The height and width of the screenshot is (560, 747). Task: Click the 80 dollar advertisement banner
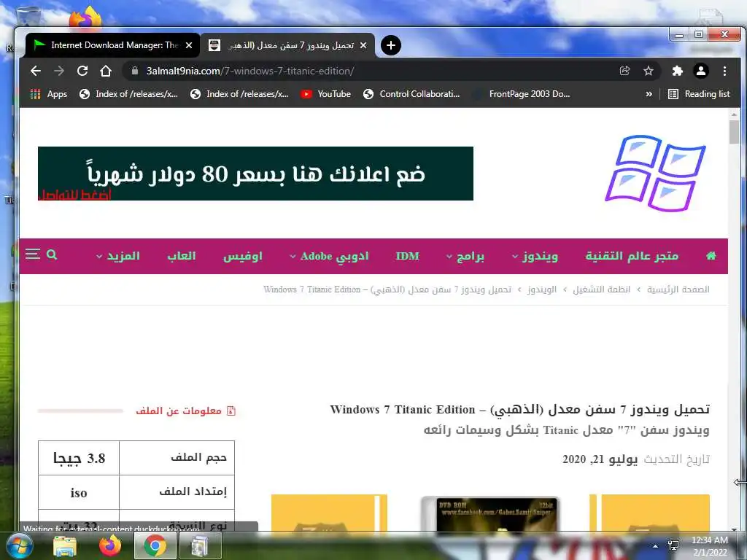[x=255, y=174]
